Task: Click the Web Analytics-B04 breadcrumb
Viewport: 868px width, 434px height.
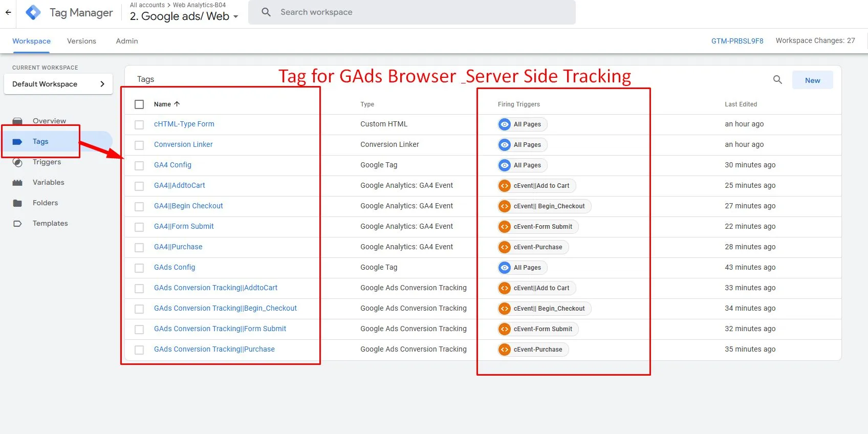Action: pyautogui.click(x=199, y=5)
